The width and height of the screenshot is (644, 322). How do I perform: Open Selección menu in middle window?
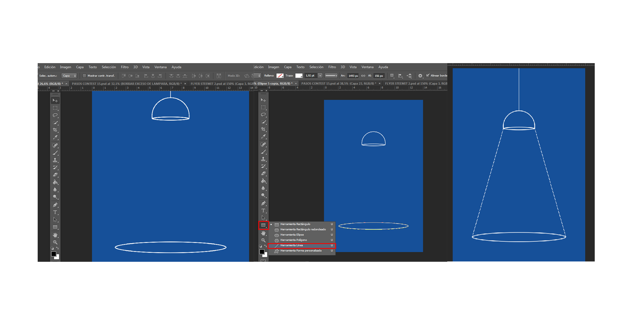point(316,67)
